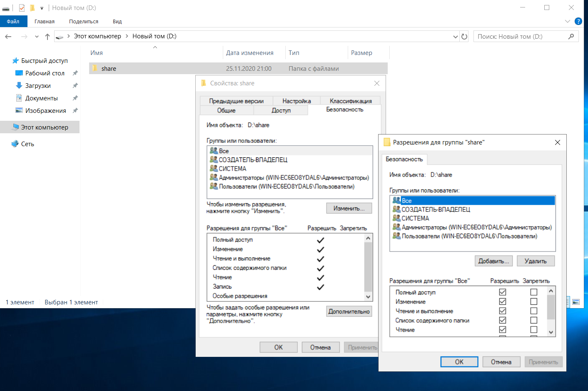Viewport: 588px width, 391px height.
Task: Sort by the Тип column header
Action: [x=316, y=53]
